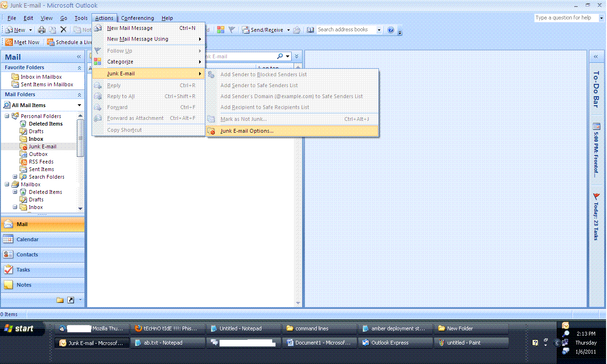
Task: Open navigation pane Configure buttons dropdown
Action: pyautogui.click(x=80, y=300)
